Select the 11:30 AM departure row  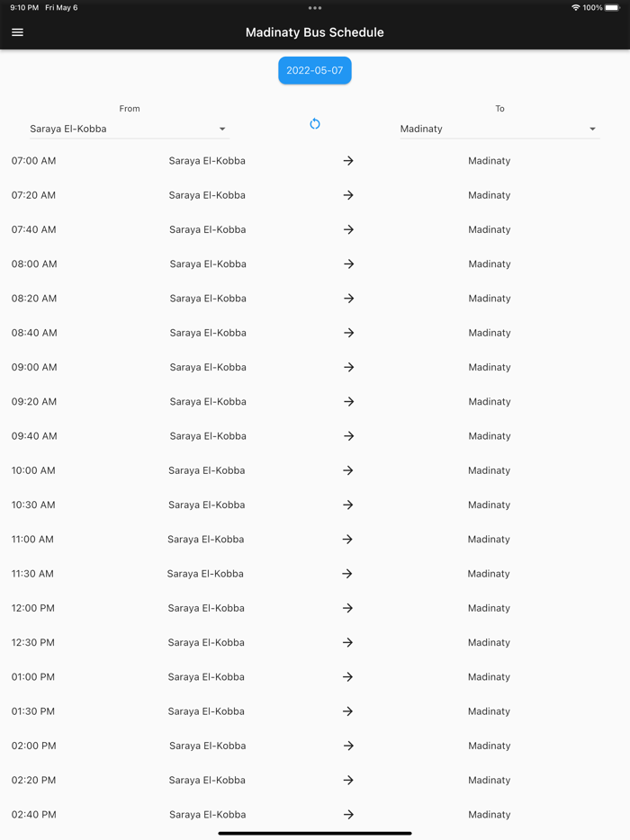click(315, 574)
